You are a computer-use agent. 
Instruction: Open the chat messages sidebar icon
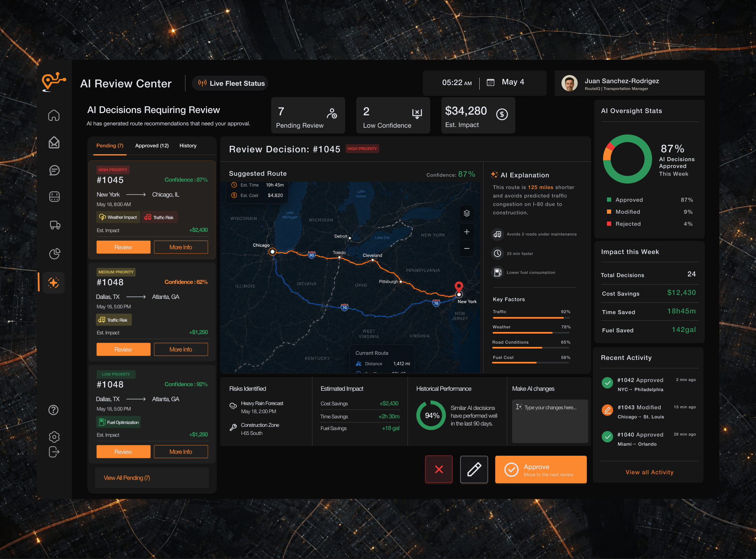(x=54, y=170)
